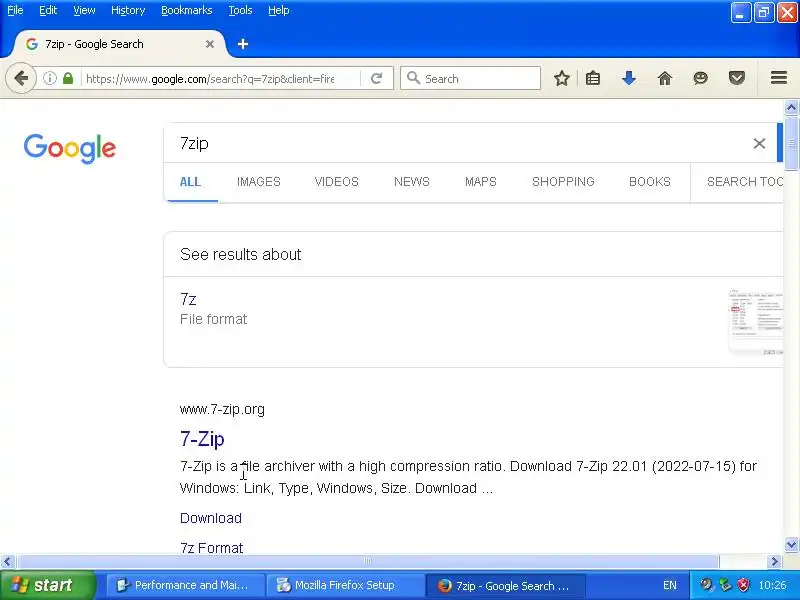Screen dimensions: 800x600
Task: Switch to VIDEOS results tab
Action: (337, 182)
